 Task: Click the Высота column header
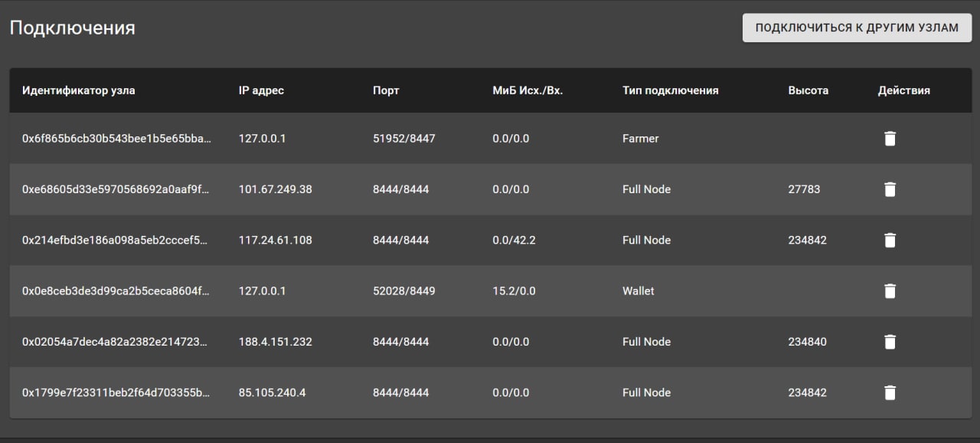[x=808, y=90]
